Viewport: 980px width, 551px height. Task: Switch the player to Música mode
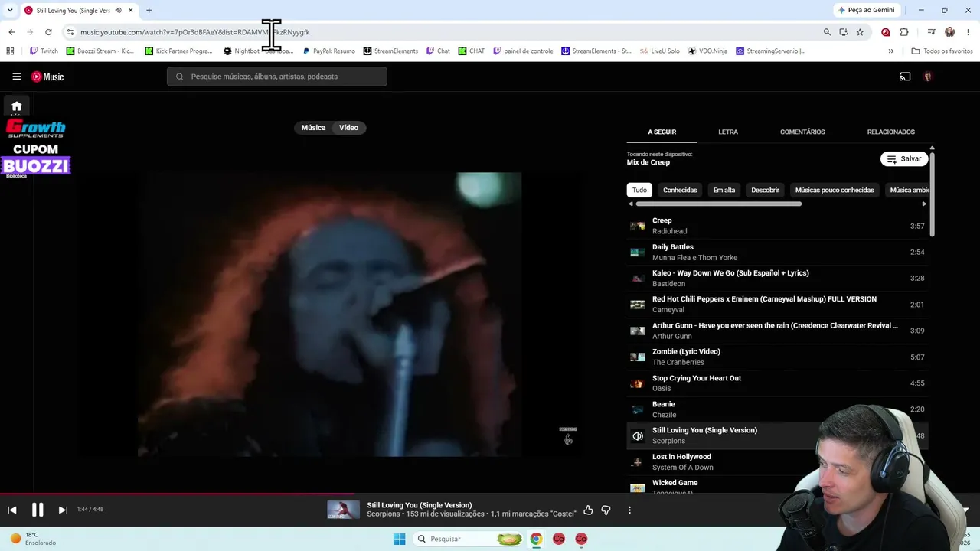click(313, 128)
